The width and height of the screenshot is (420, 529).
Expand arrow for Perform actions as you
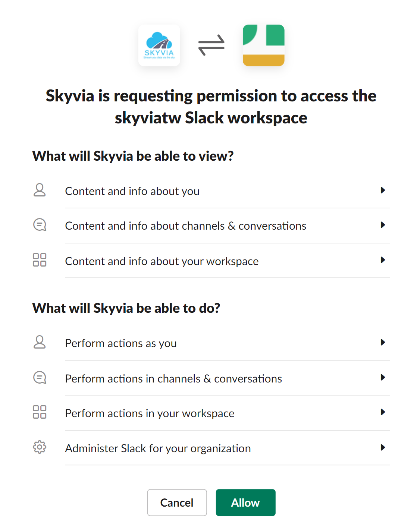pos(383,342)
